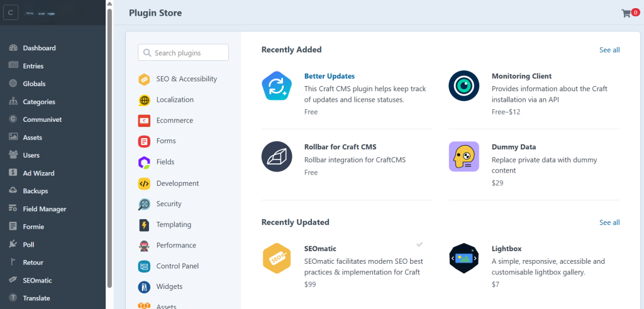Open the Better Updates plugin link

(330, 76)
